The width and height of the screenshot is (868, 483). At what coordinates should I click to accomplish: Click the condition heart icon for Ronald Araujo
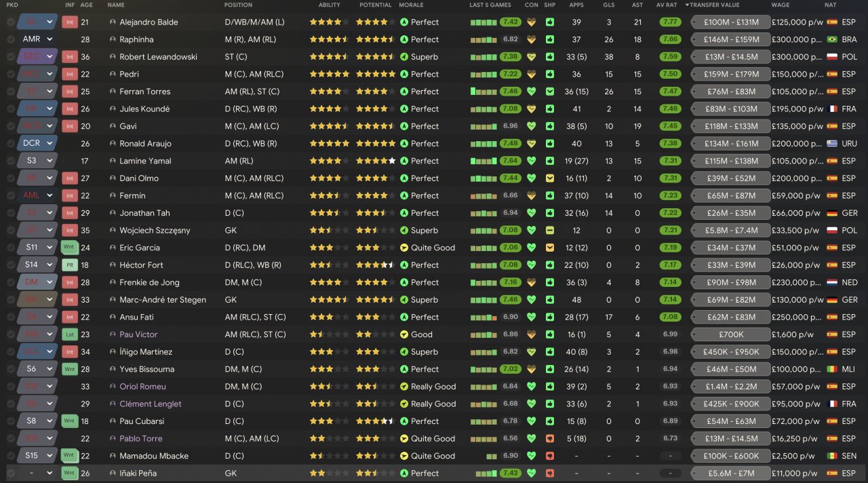tap(532, 144)
